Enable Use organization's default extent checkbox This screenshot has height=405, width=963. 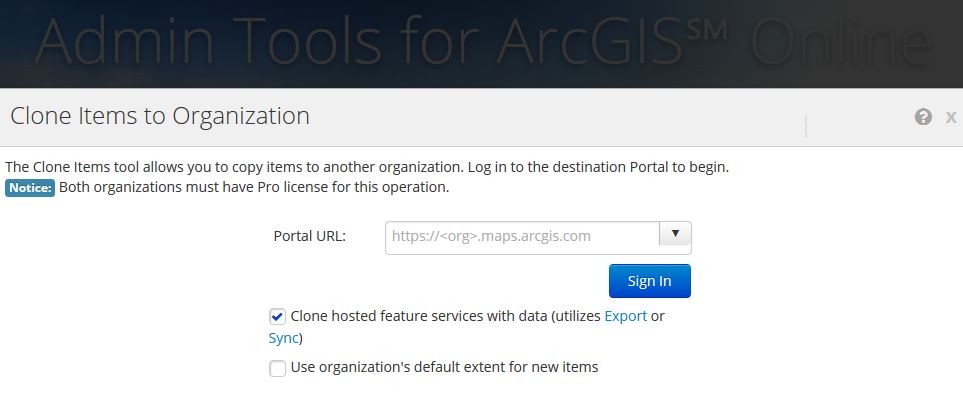[x=278, y=368]
